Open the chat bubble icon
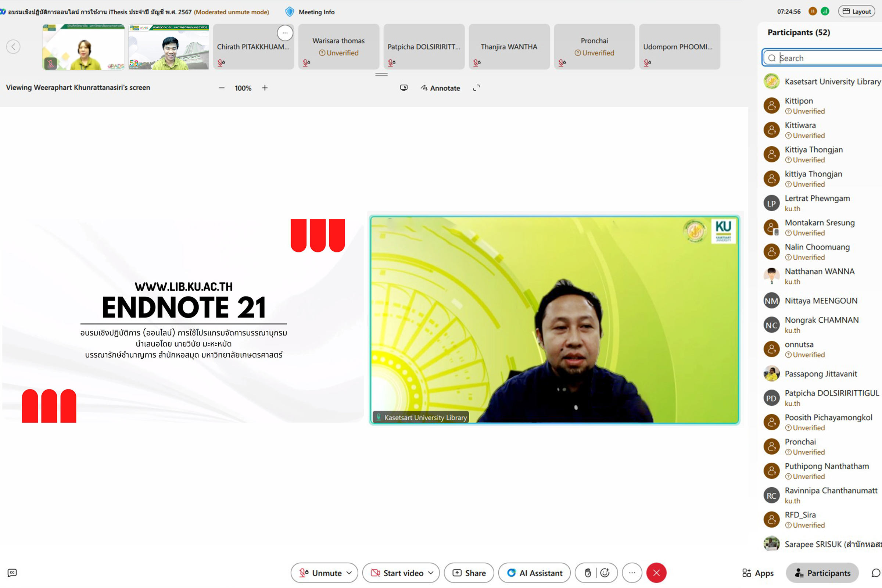 coord(876,573)
